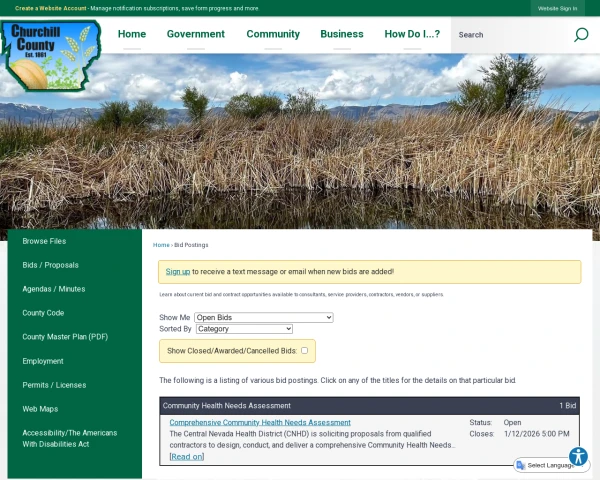Open Browse Files in sidebar
The height and width of the screenshot is (480, 600).
point(44,241)
